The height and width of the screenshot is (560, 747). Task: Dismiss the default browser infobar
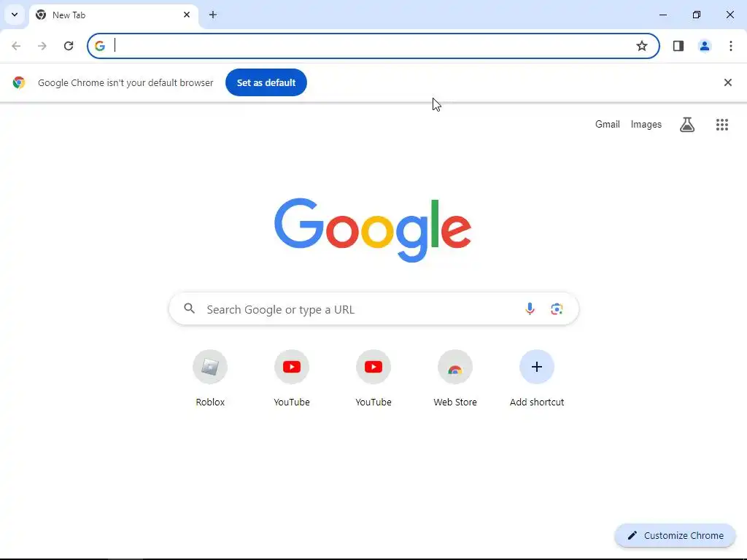[x=728, y=82]
